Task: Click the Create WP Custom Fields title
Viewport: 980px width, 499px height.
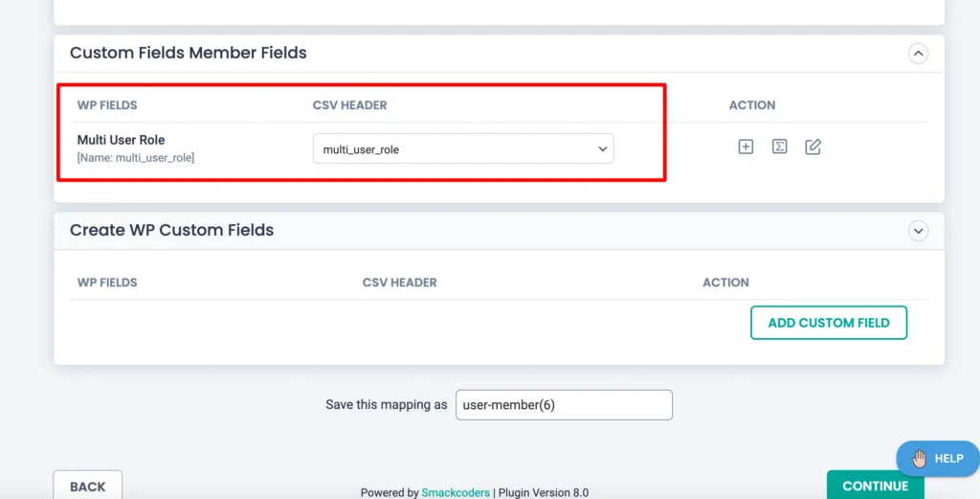Action: pyautogui.click(x=172, y=230)
